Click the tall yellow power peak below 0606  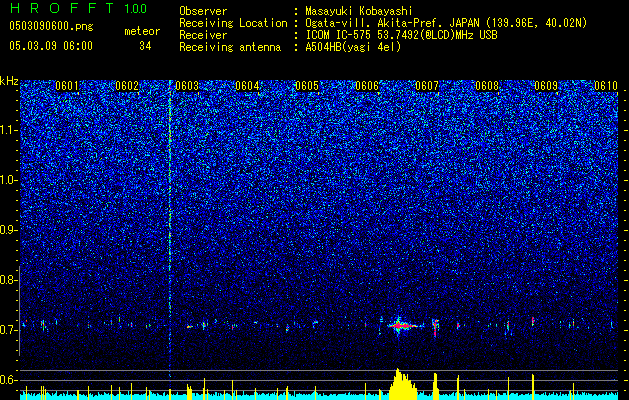click(403, 384)
